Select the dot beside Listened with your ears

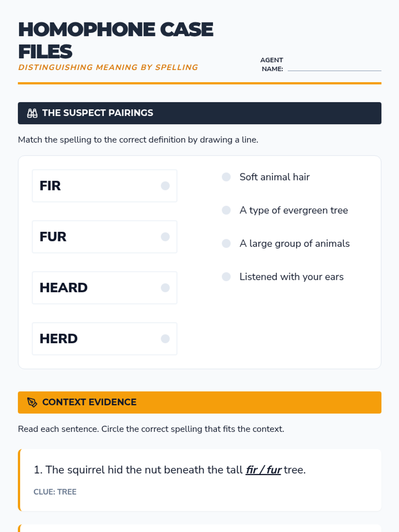tap(226, 277)
